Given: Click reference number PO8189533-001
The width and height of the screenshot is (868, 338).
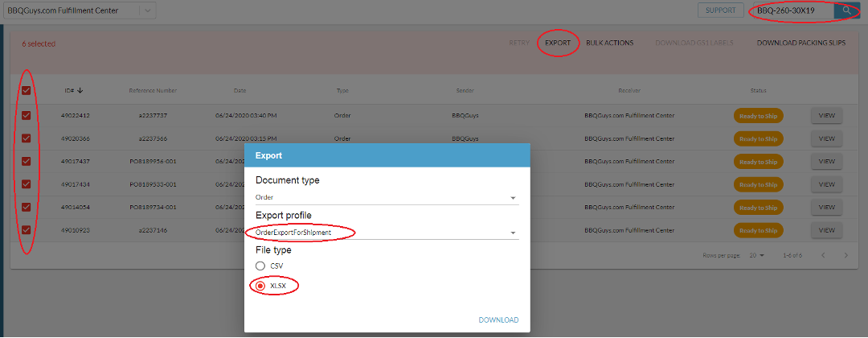Looking at the screenshot, I should (x=153, y=184).
